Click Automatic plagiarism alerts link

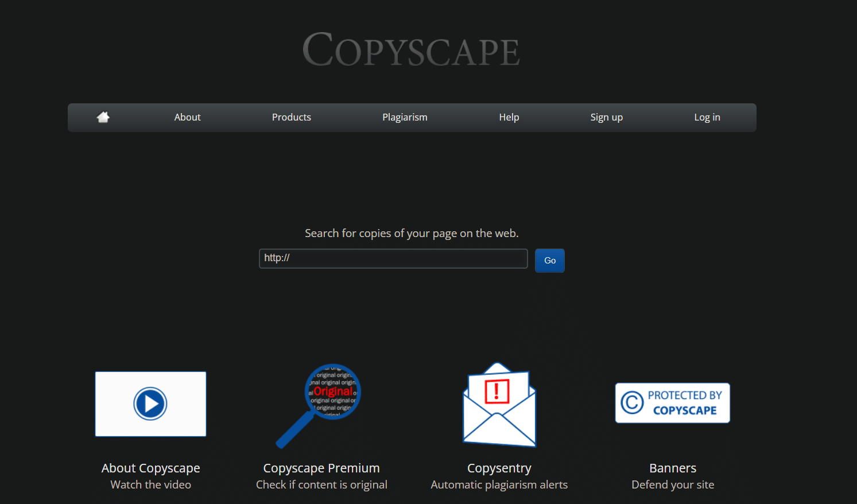(x=499, y=484)
